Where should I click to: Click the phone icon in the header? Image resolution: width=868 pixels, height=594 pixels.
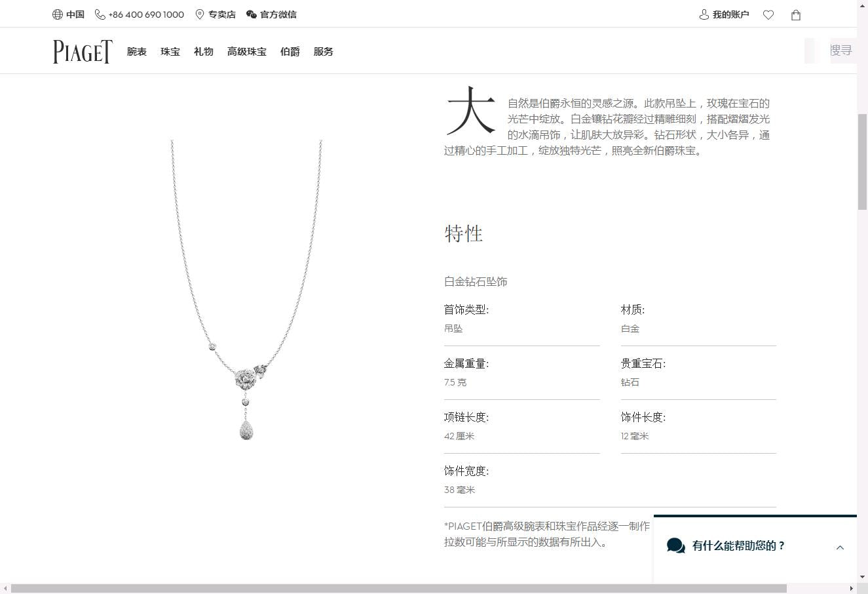100,14
